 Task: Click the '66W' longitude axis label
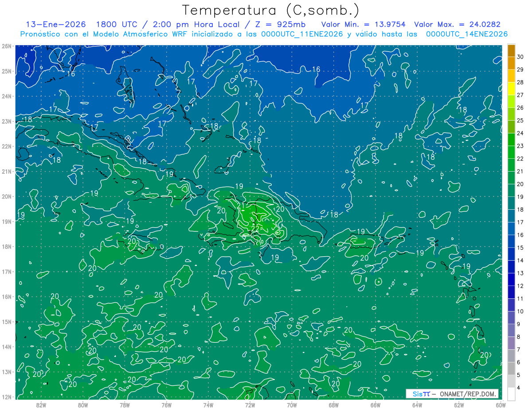click(376, 404)
